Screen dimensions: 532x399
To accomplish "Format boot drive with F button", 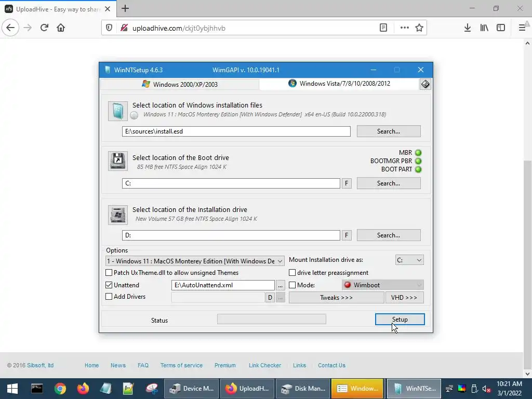I will click(347, 183).
